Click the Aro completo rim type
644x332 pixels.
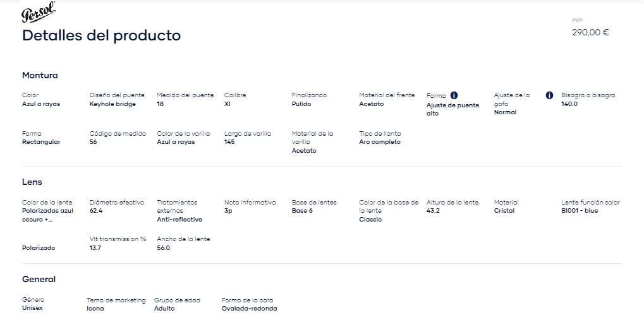[380, 142]
